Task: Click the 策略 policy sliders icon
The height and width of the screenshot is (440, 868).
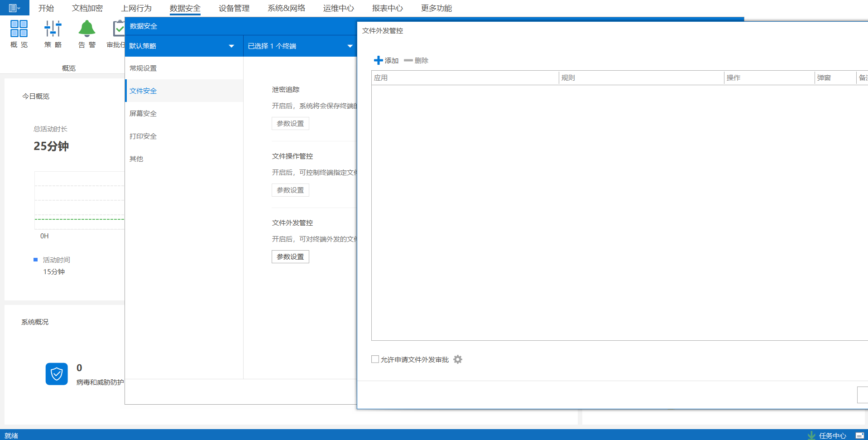Action: tap(53, 29)
